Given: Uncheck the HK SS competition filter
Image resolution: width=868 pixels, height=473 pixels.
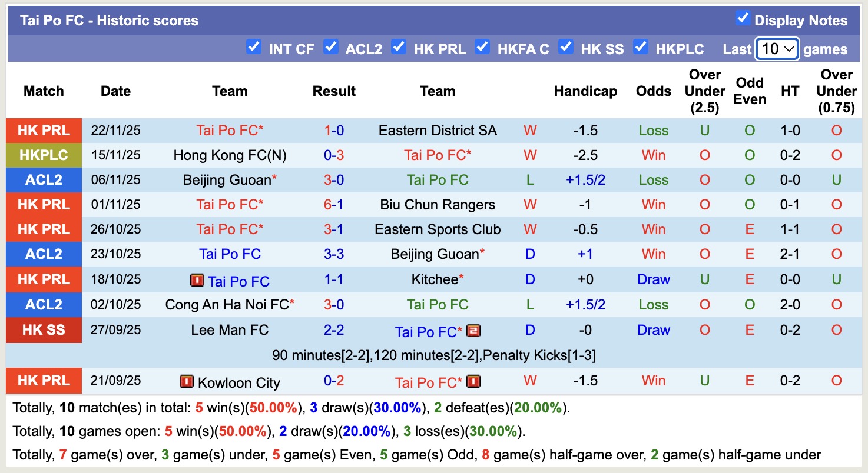Looking at the screenshot, I should [566, 48].
